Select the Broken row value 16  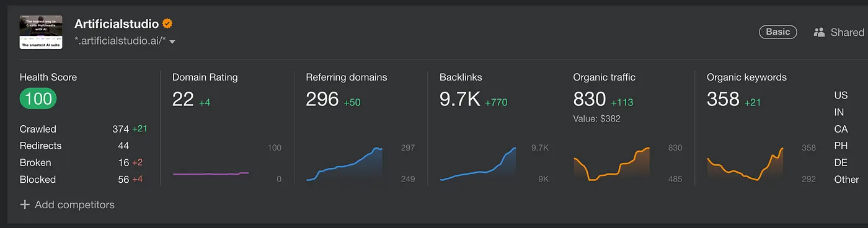click(123, 162)
